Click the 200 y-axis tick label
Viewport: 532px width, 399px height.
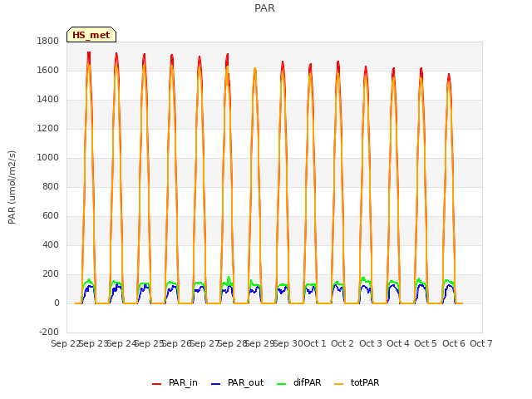(x=51, y=274)
